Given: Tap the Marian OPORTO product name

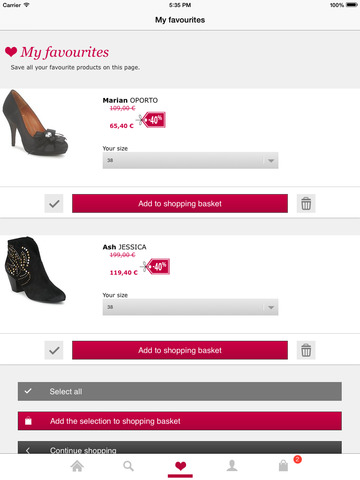Looking at the screenshot, I should pyautogui.click(x=130, y=100).
